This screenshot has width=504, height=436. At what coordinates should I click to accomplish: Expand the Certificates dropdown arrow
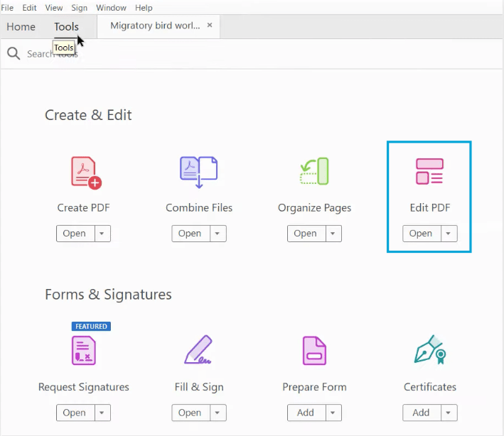tap(449, 413)
